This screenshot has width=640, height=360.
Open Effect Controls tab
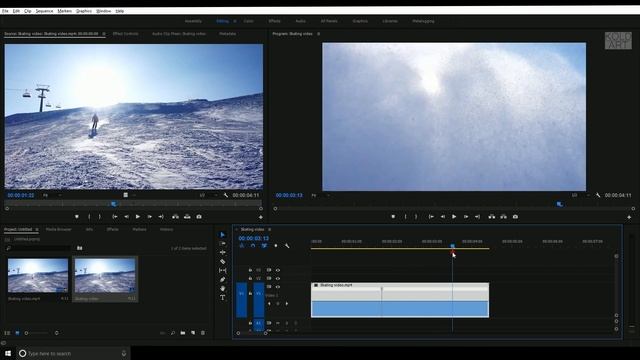tap(126, 34)
